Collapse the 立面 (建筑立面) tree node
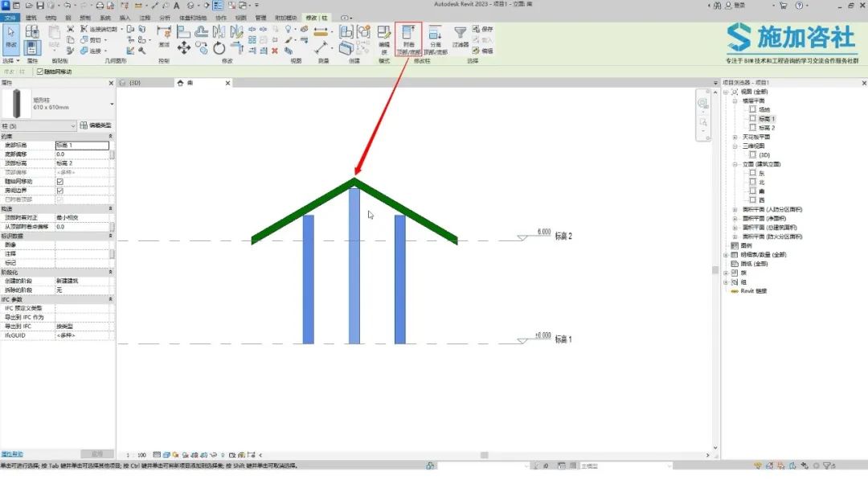 [735, 165]
